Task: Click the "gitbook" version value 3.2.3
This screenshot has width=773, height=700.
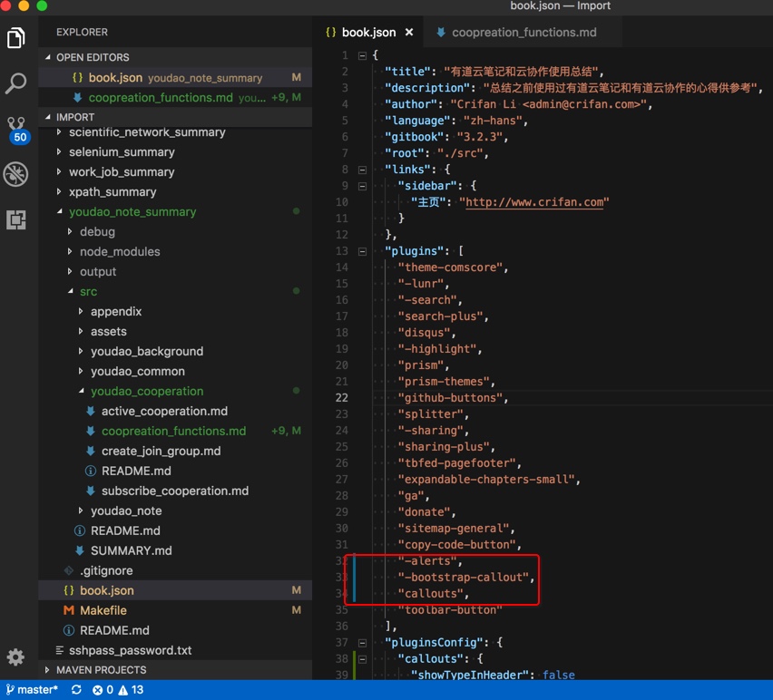Action: click(x=479, y=137)
